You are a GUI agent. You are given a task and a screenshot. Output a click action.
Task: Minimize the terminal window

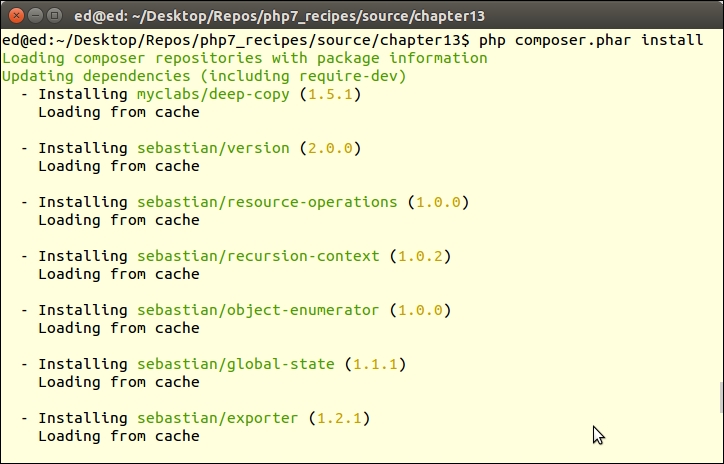(33, 15)
